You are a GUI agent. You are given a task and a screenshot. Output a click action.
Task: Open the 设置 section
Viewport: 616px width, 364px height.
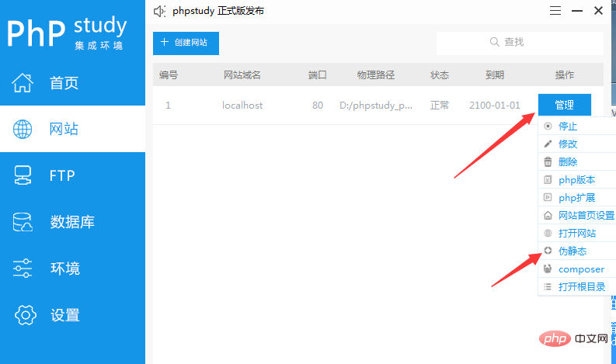pyautogui.click(x=73, y=315)
